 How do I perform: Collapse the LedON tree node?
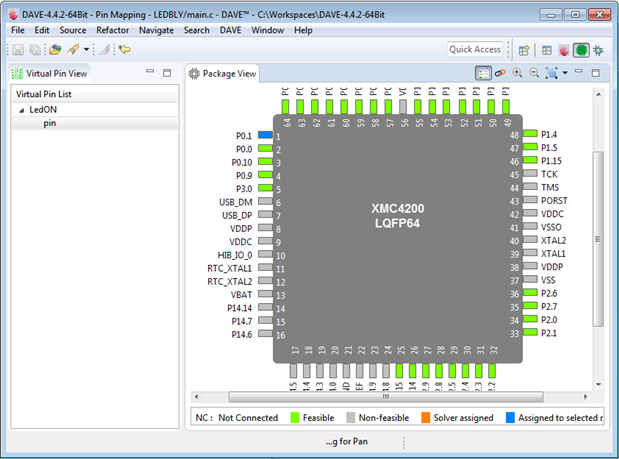(x=21, y=110)
